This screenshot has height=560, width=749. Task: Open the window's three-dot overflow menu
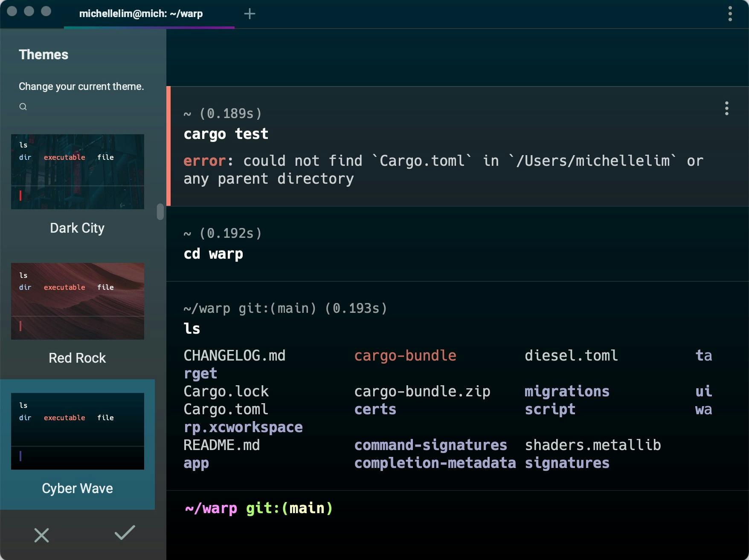[730, 14]
